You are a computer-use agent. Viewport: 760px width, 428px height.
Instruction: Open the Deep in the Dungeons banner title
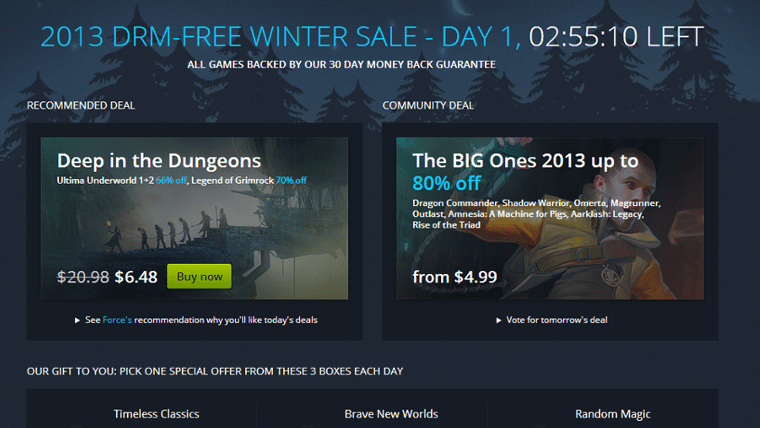click(159, 161)
